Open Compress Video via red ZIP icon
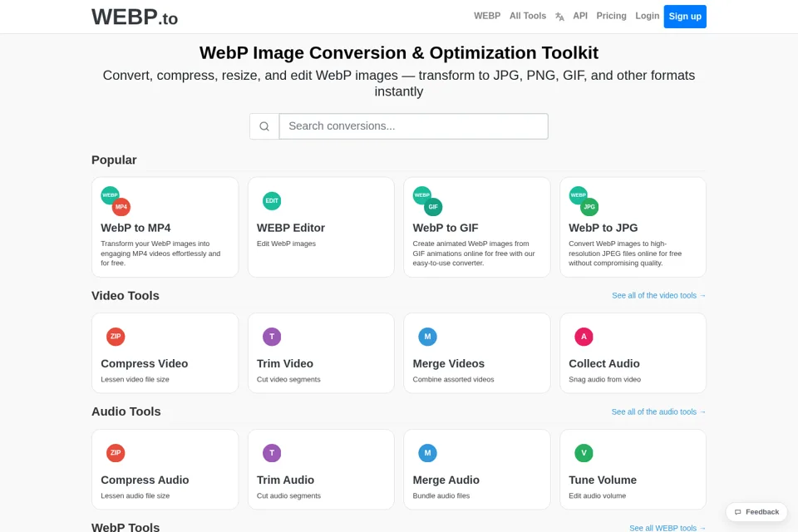 [116, 337]
